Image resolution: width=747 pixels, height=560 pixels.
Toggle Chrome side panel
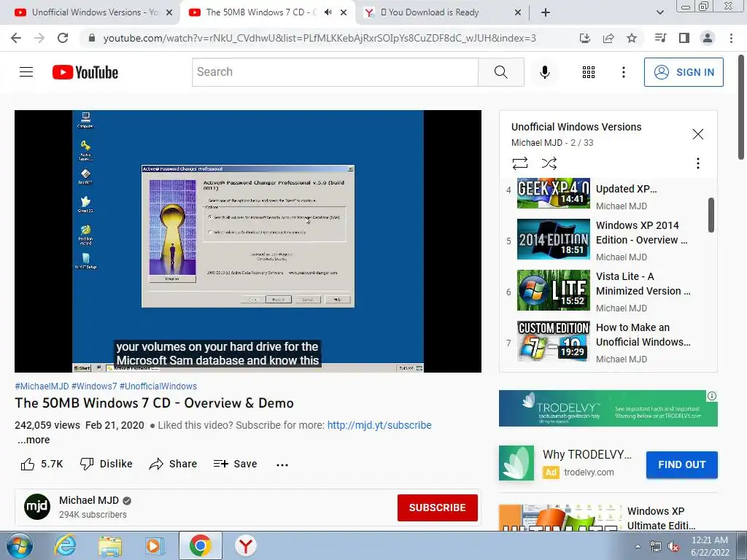(684, 38)
